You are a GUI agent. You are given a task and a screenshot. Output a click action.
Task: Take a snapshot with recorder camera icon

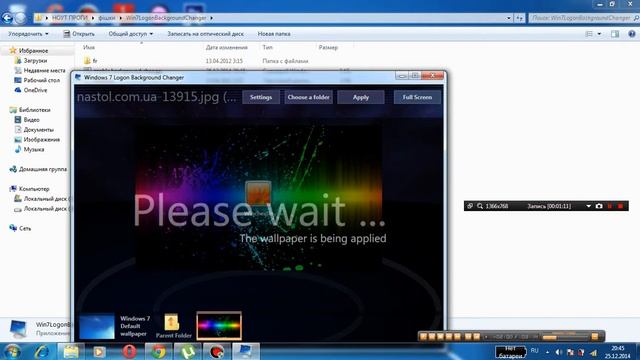point(599,206)
